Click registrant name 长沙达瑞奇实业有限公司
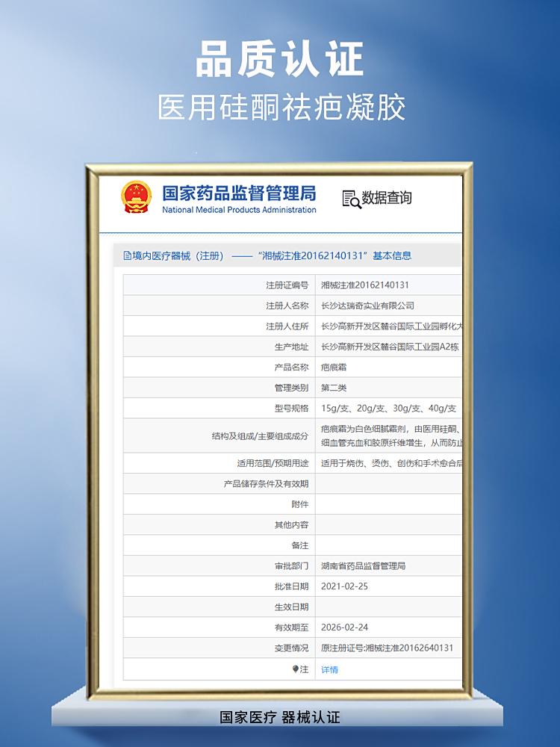The image size is (560, 747). [367, 306]
